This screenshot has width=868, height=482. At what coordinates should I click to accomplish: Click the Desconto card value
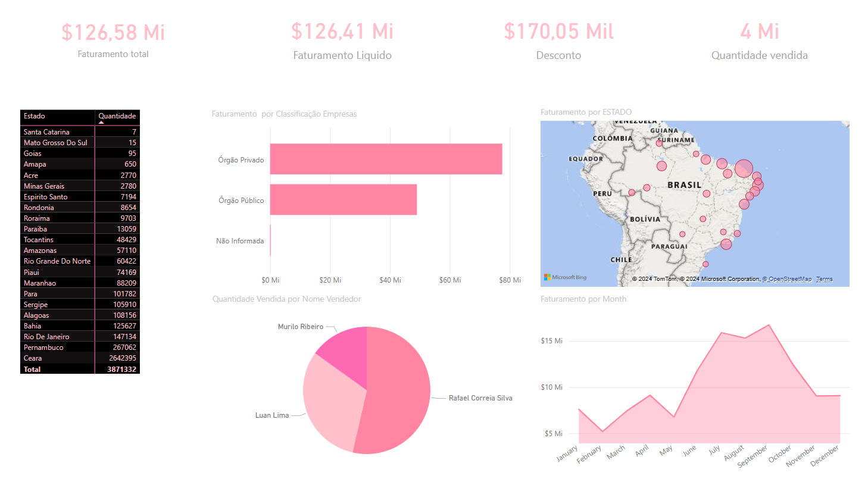(x=558, y=31)
